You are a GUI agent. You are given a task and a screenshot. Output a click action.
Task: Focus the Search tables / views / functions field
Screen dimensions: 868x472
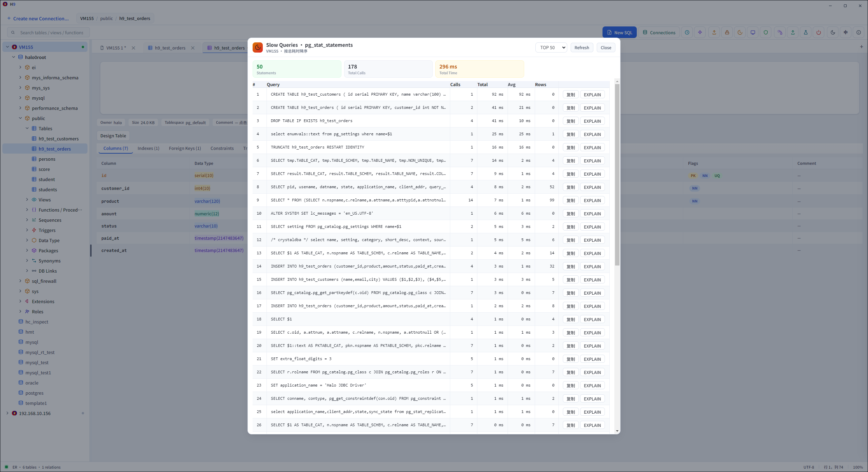pyautogui.click(x=48, y=33)
